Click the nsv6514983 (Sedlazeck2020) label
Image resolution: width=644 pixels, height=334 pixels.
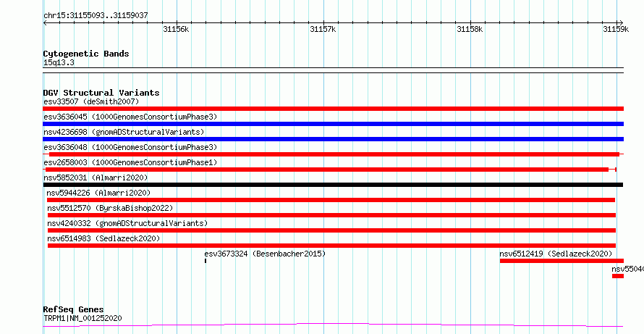click(103, 238)
